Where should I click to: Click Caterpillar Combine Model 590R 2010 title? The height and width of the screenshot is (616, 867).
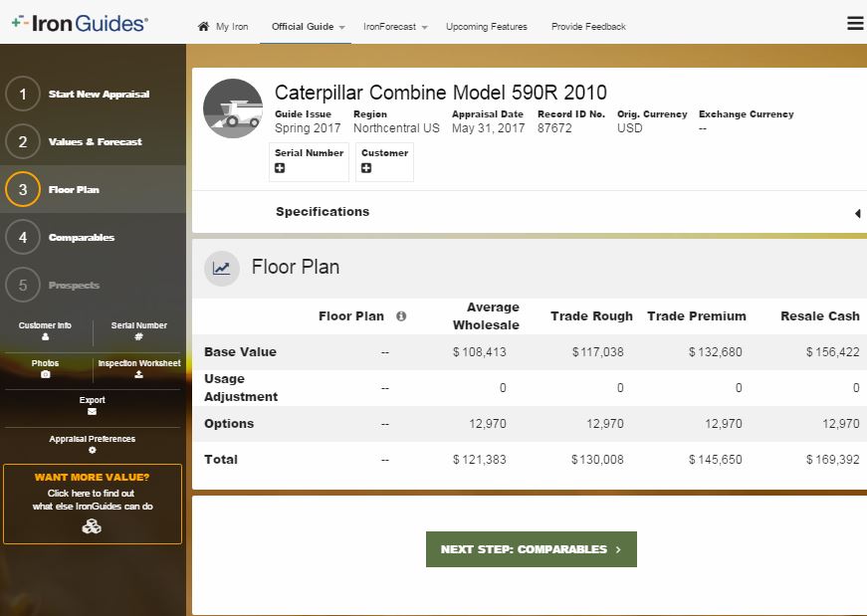[x=441, y=93]
